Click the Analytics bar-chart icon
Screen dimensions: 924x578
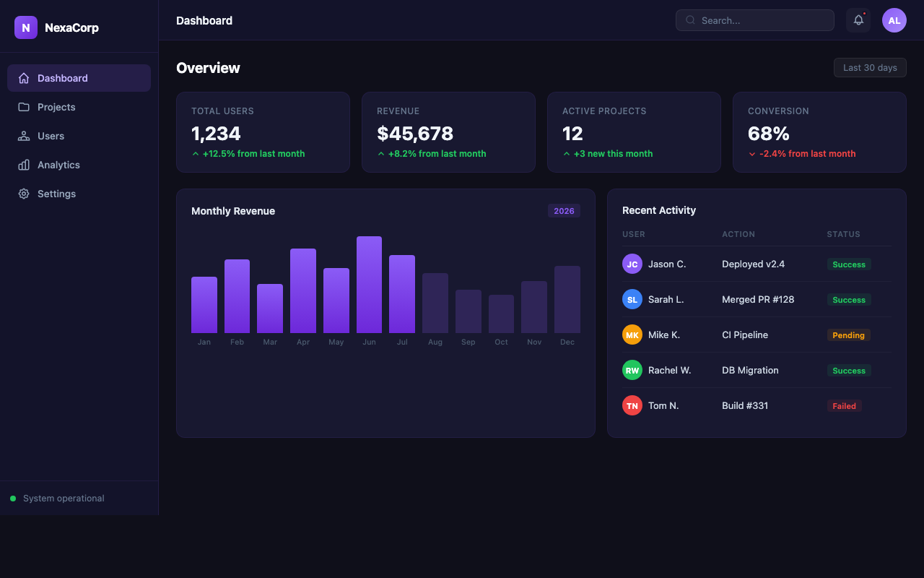click(x=24, y=165)
